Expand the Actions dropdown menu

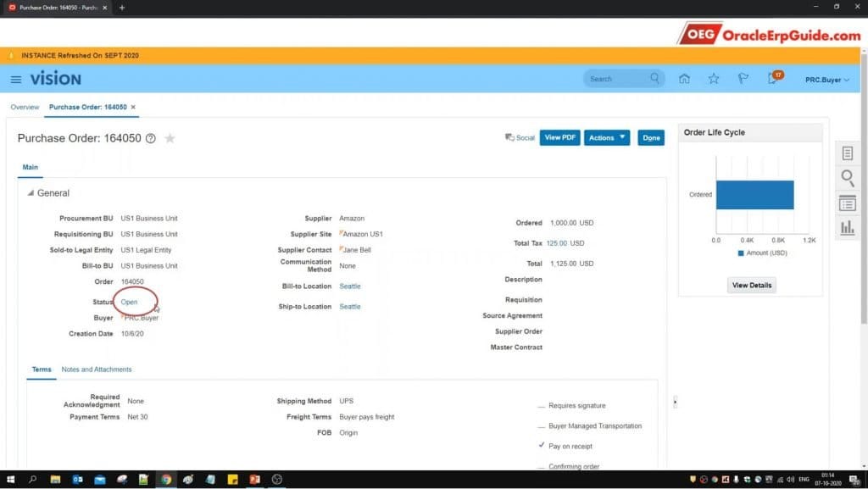(607, 137)
